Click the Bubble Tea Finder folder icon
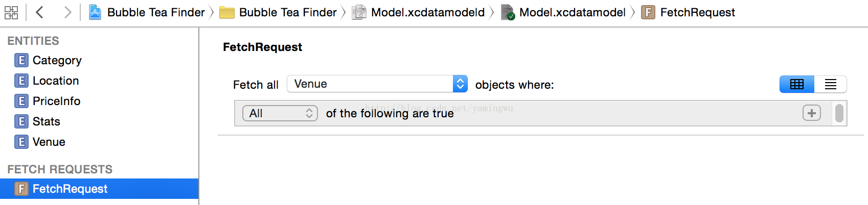 coord(226,12)
